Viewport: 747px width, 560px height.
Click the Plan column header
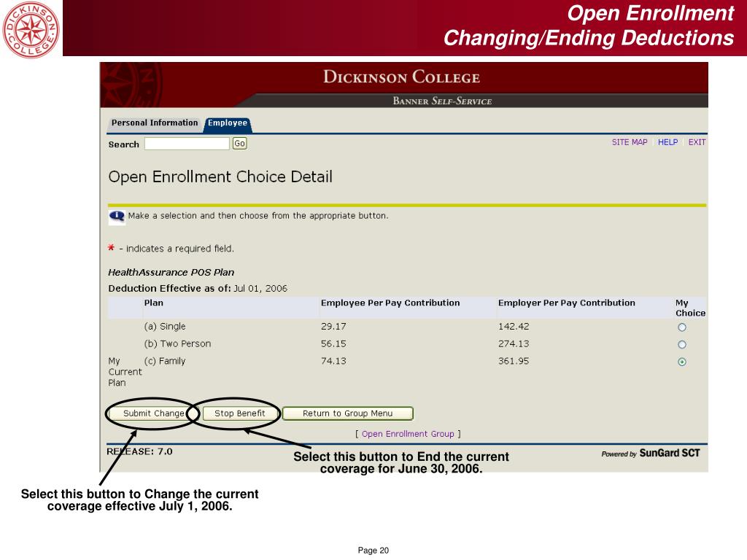coord(153,303)
